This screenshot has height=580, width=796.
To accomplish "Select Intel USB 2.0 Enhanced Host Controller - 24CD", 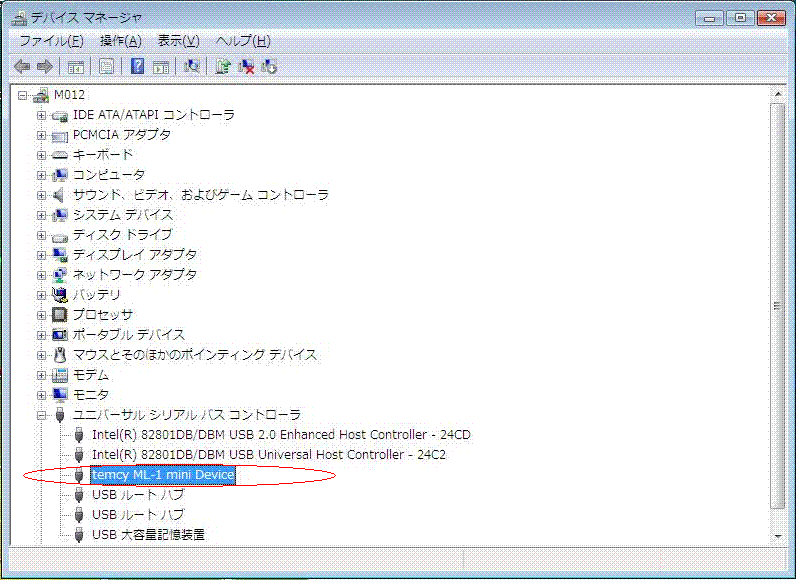I will (281, 435).
